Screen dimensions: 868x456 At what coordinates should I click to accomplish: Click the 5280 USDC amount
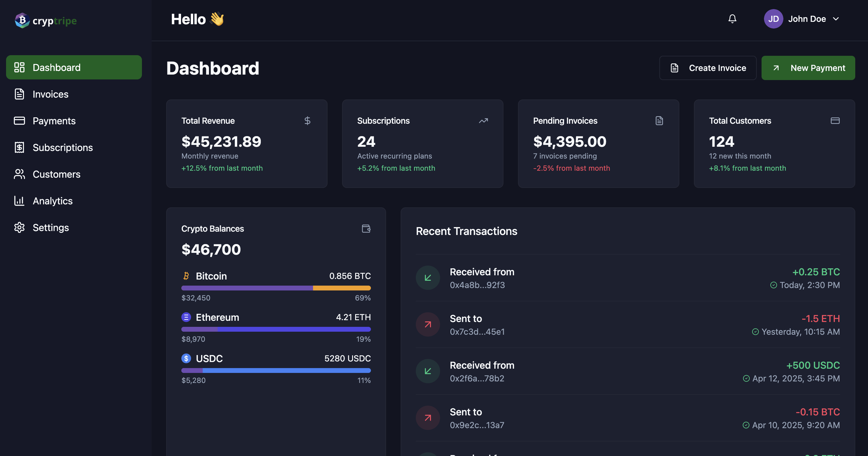point(347,358)
